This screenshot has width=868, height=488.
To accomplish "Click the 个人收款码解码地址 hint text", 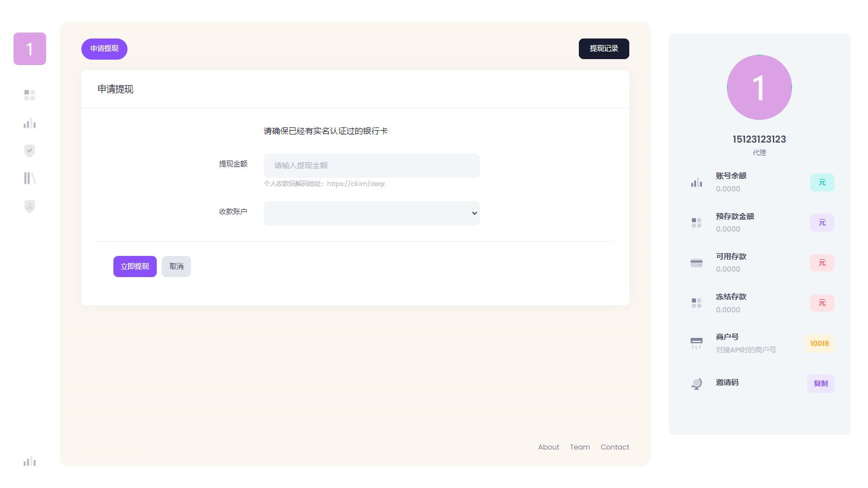I will tap(324, 184).
